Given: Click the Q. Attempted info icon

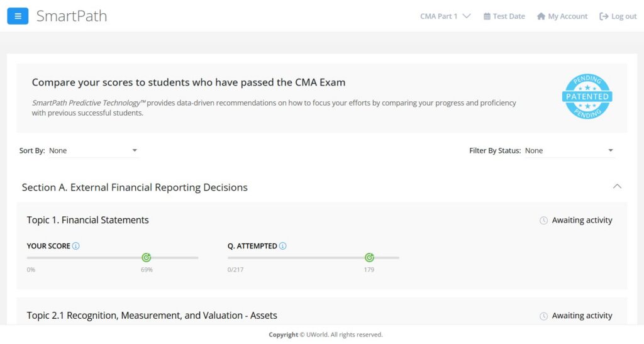Looking at the screenshot, I should [282, 246].
